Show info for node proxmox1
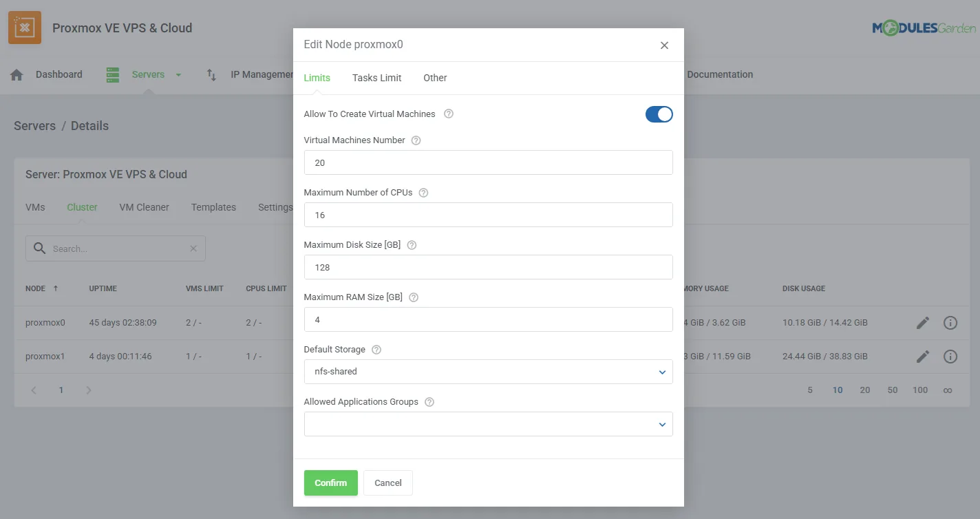 click(x=950, y=356)
